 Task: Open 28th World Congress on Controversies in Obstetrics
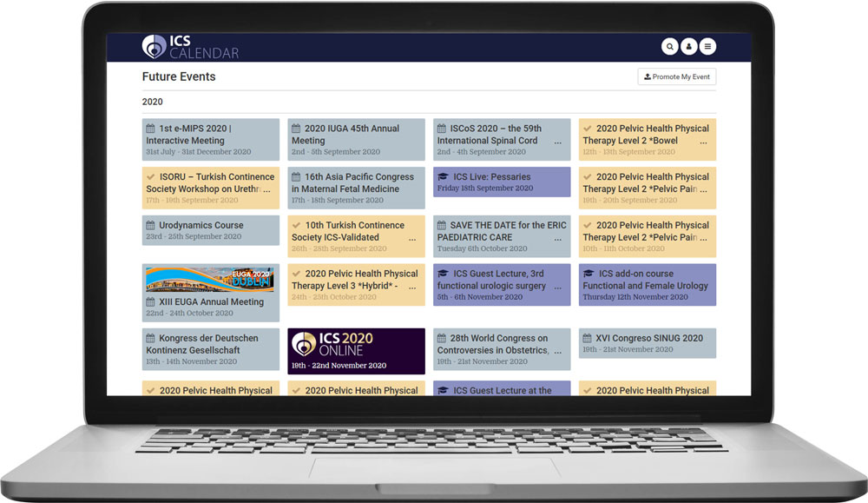502,349
